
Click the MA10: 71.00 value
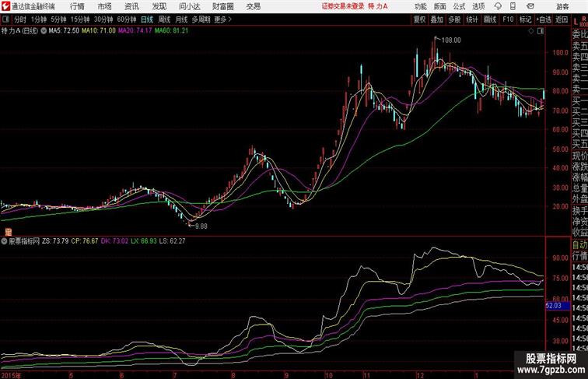[99, 31]
